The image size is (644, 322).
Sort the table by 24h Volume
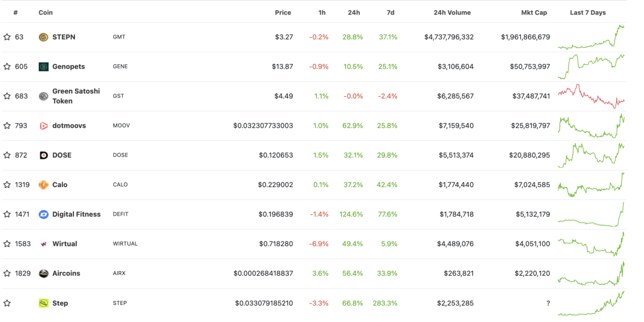452,13
